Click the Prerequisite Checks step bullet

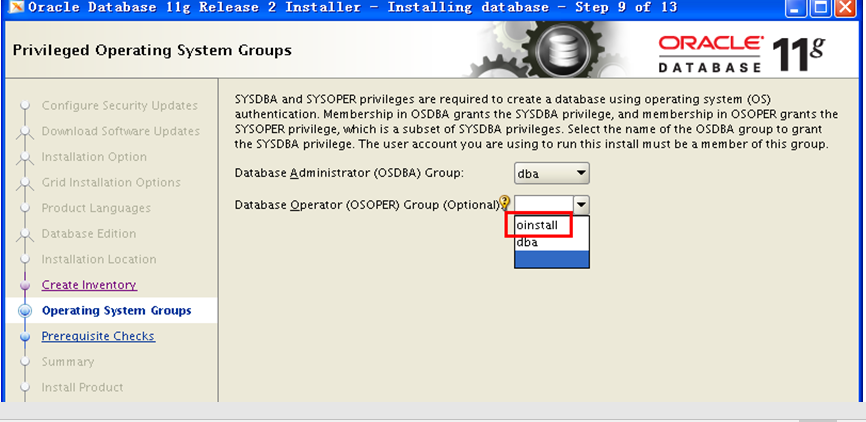pyautogui.click(x=25, y=336)
